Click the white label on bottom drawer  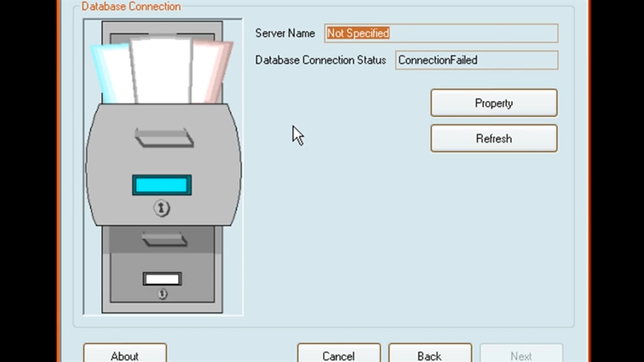(x=162, y=279)
